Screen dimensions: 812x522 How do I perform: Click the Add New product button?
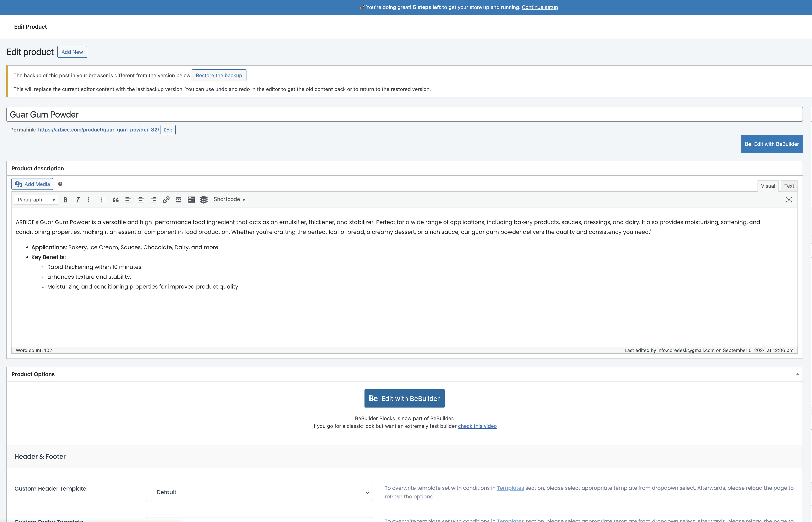pyautogui.click(x=72, y=52)
